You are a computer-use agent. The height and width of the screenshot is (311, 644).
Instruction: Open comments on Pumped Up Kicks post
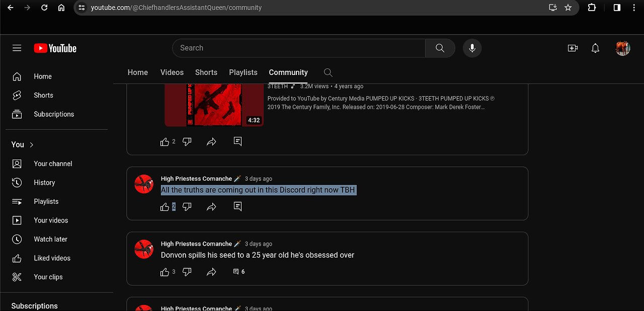(238, 141)
